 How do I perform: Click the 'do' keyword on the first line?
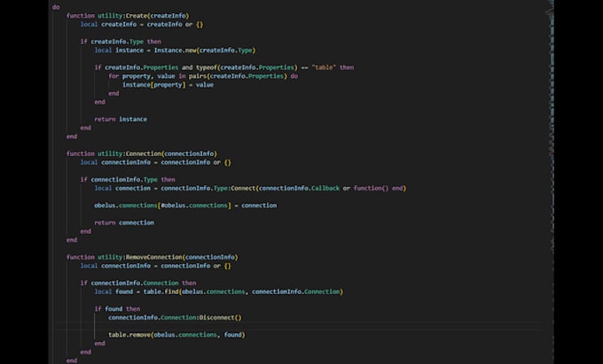pos(56,7)
